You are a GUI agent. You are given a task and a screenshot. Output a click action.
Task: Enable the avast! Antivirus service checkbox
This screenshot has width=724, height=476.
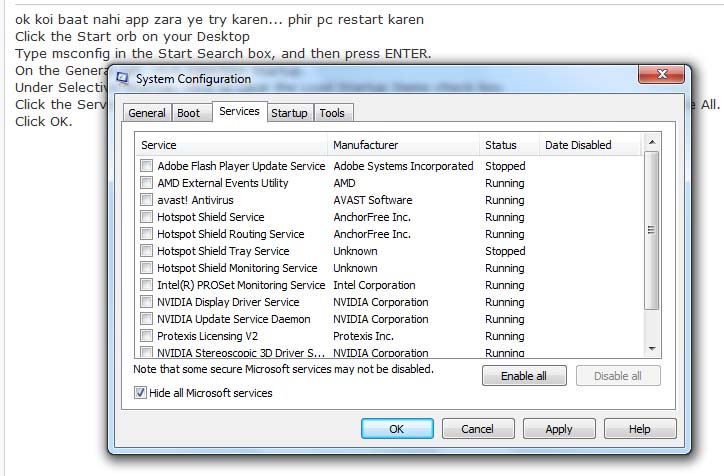146,199
